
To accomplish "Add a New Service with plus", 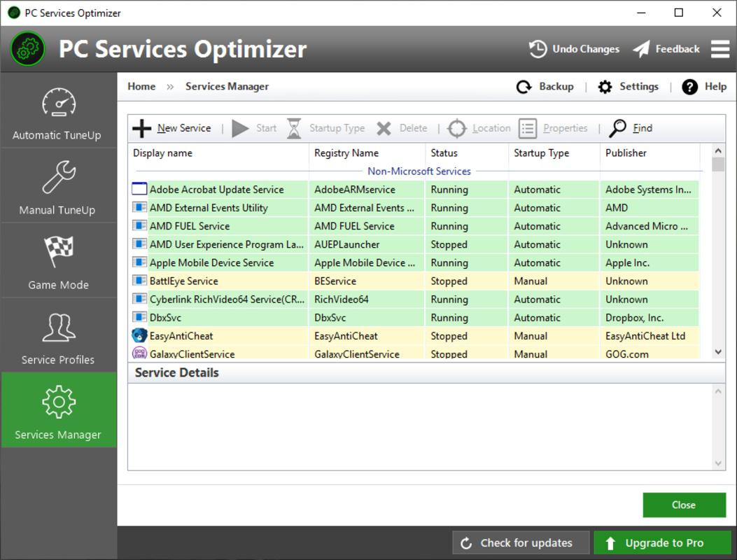I will tap(141, 128).
